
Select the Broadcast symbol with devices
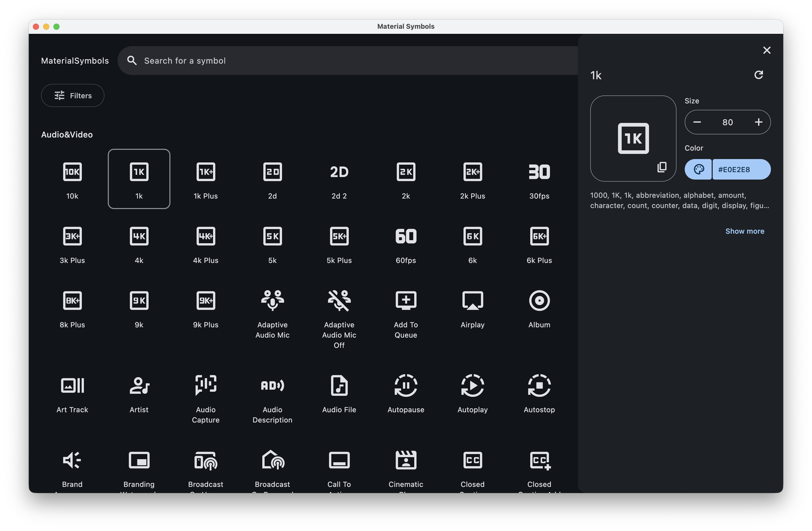[x=206, y=466]
